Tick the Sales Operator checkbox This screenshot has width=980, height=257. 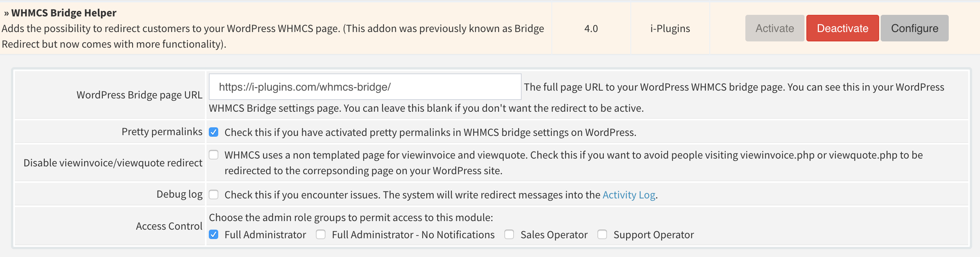click(x=509, y=234)
